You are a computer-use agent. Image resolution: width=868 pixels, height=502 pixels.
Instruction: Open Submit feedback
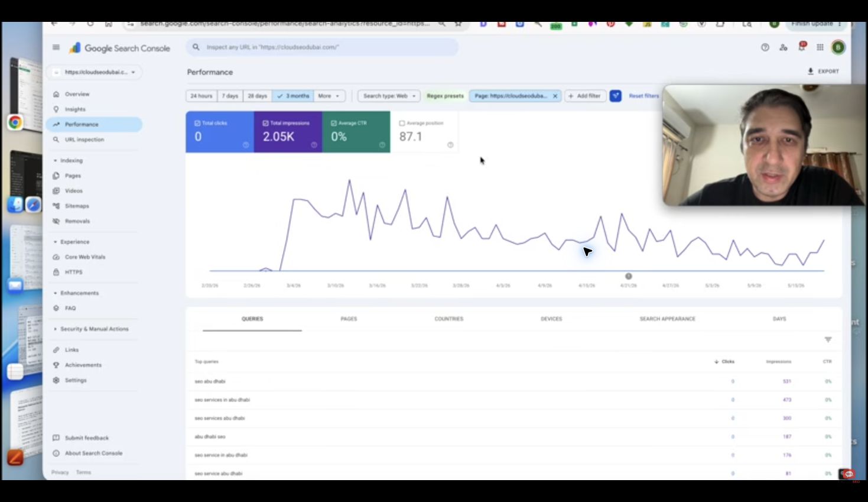coord(87,438)
